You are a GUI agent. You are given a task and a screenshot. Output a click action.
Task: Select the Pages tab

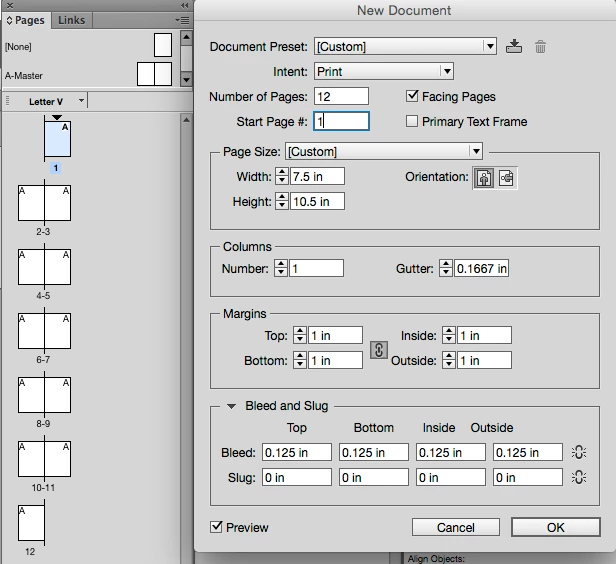point(26,20)
